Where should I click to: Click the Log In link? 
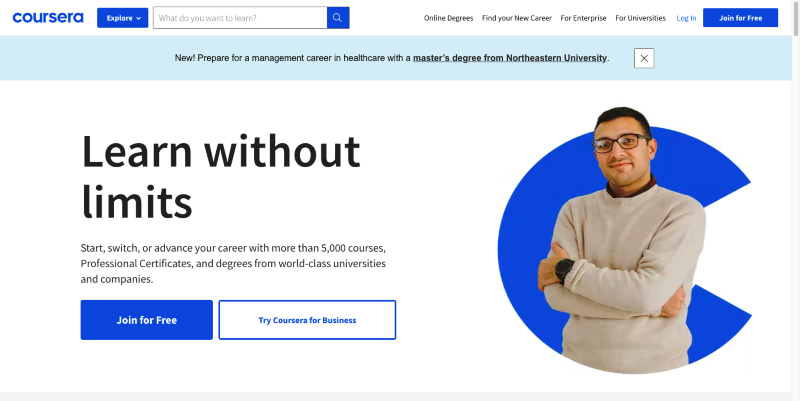pyautogui.click(x=686, y=18)
